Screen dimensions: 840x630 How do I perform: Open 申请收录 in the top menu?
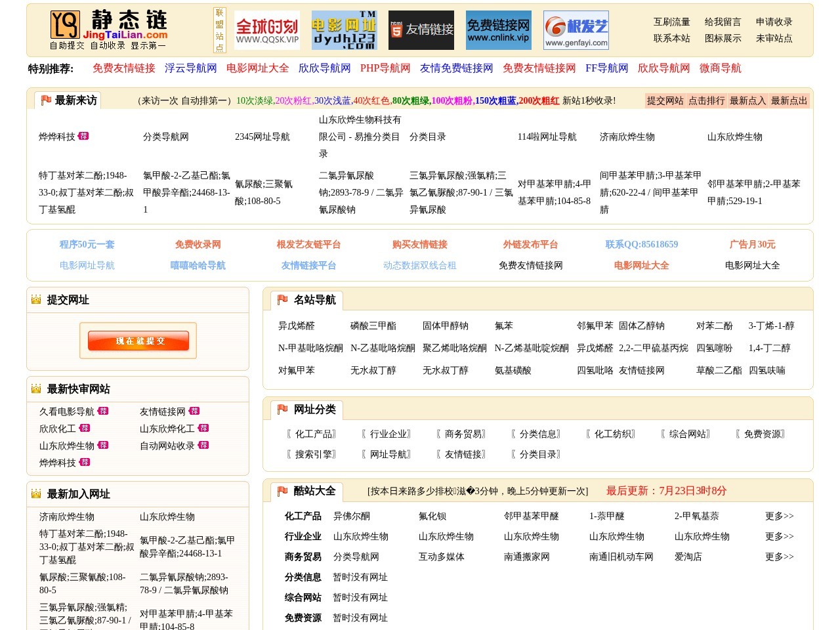pos(774,22)
